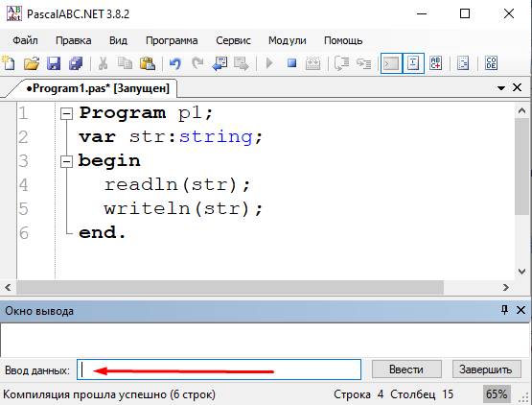The height and width of the screenshot is (405, 532).
Task: Paste from clipboard toolbar icon
Action: pos(148,63)
